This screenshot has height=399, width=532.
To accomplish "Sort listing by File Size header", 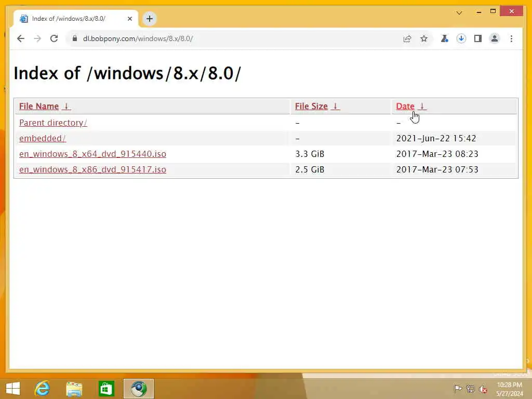I will click(311, 106).
